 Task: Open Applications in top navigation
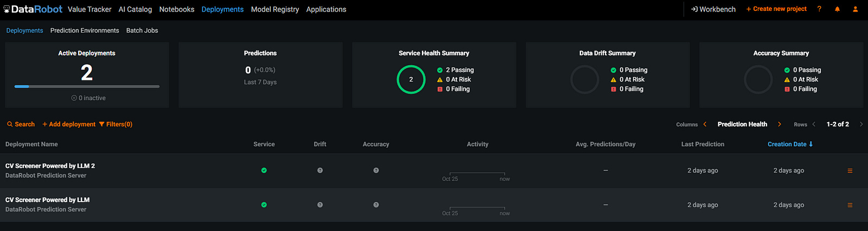[326, 9]
